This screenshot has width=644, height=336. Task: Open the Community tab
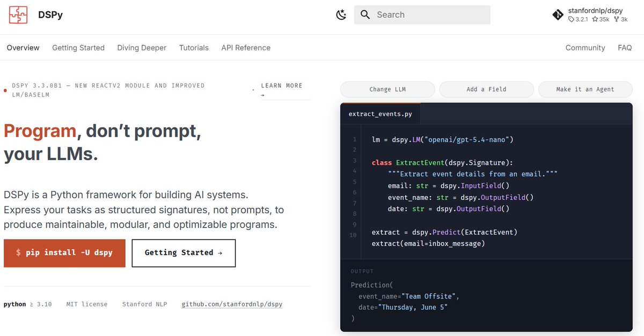pos(585,48)
